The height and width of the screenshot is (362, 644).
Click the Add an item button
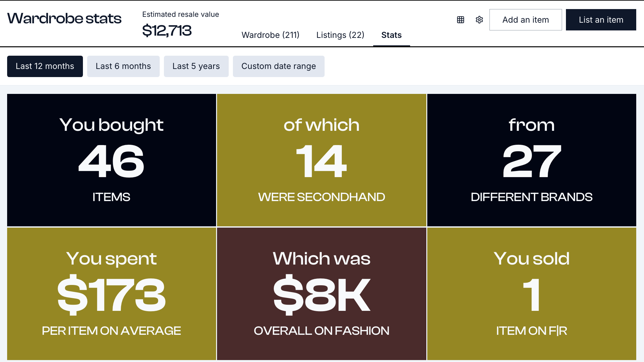(x=525, y=20)
